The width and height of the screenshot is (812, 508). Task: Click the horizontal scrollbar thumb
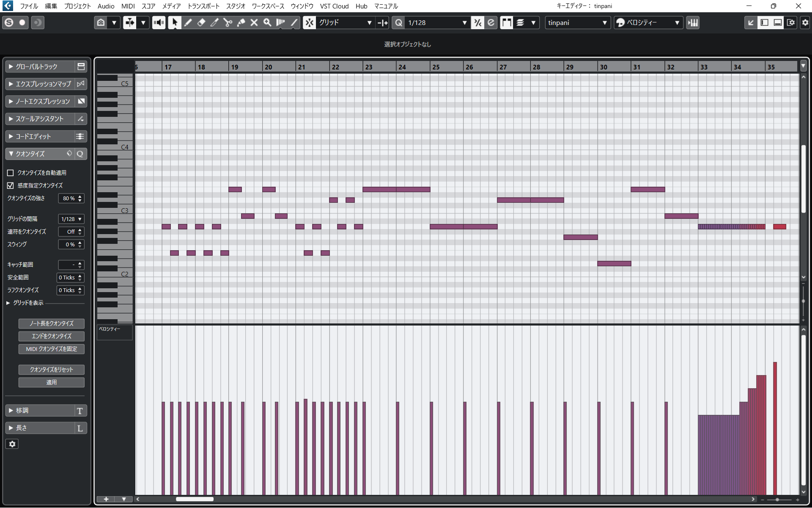[195, 500]
